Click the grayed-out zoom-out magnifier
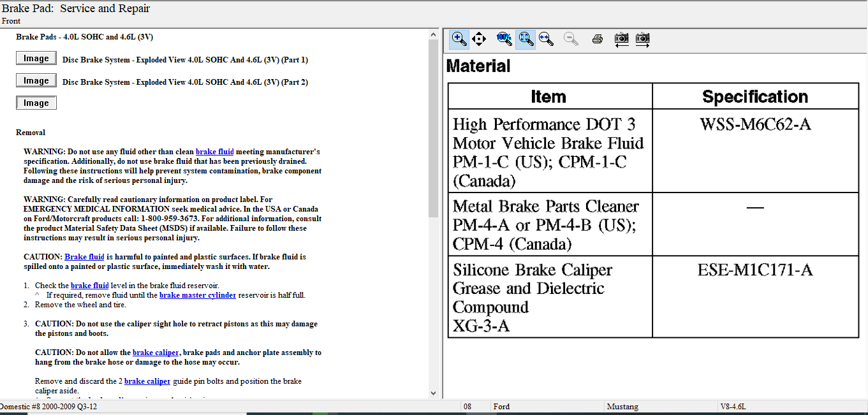 pos(571,39)
